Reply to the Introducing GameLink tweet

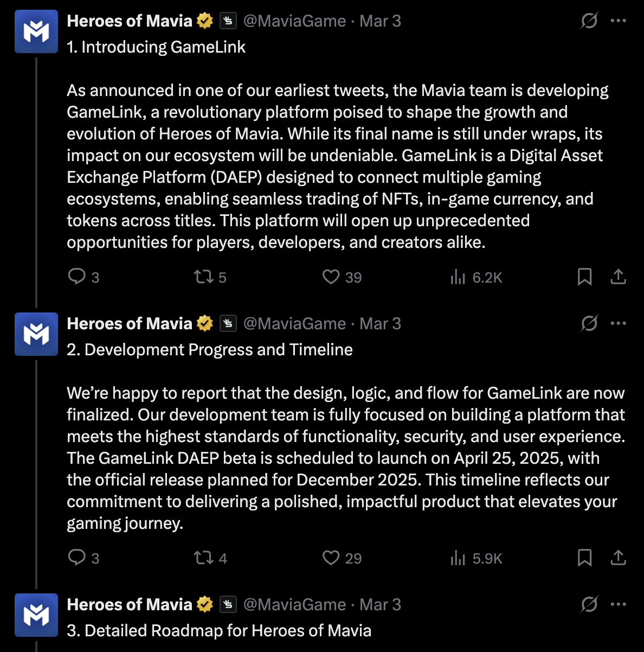point(77,277)
